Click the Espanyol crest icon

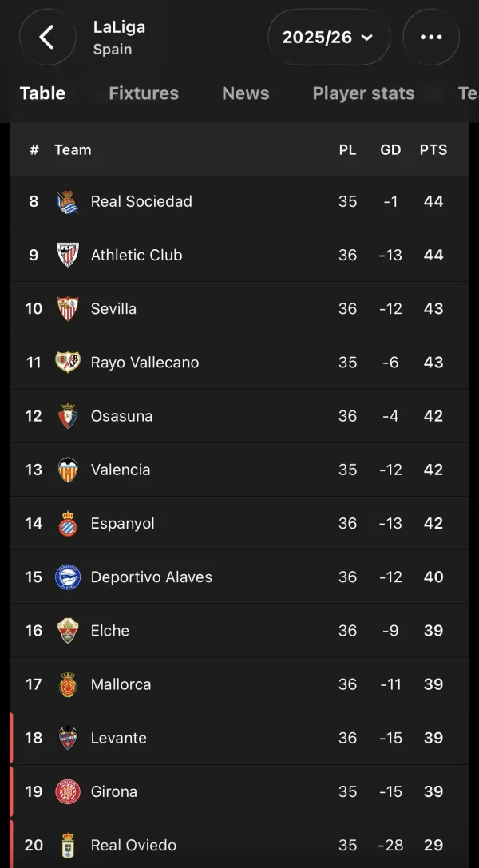(x=68, y=523)
